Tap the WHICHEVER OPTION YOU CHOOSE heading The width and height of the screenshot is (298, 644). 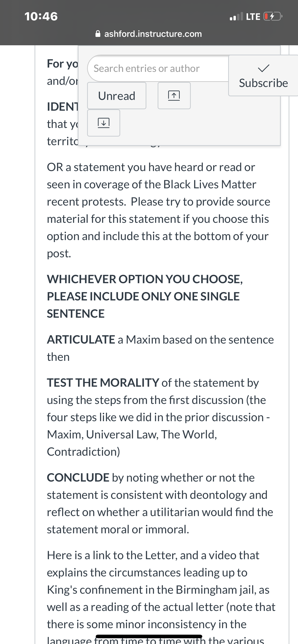tap(145, 296)
